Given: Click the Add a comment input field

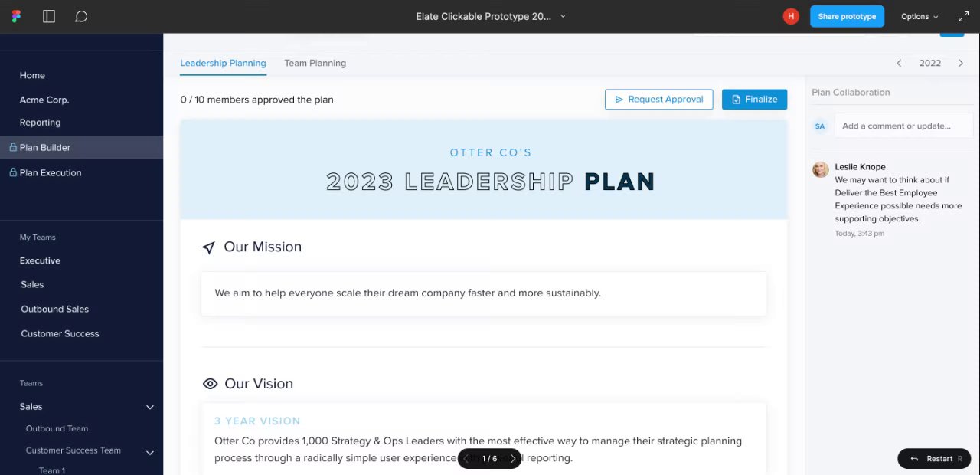Looking at the screenshot, I should [x=903, y=126].
